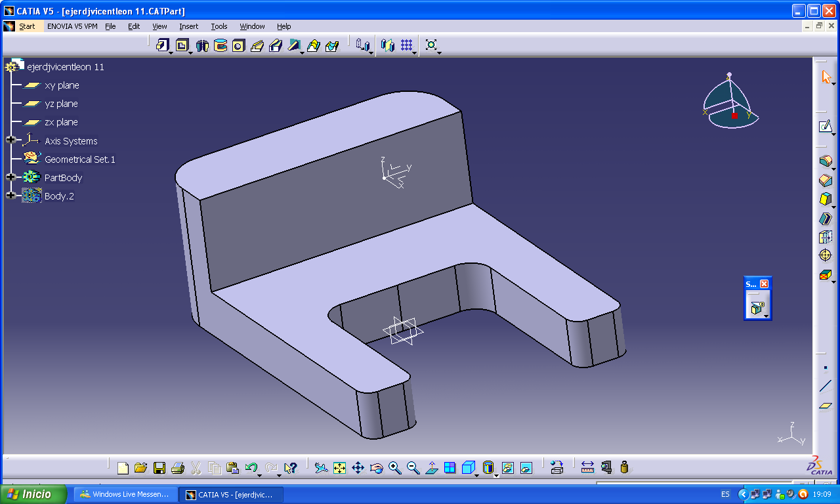Screen dimensions: 840x504
Task: Select the Remove Face tool
Action: point(826,275)
